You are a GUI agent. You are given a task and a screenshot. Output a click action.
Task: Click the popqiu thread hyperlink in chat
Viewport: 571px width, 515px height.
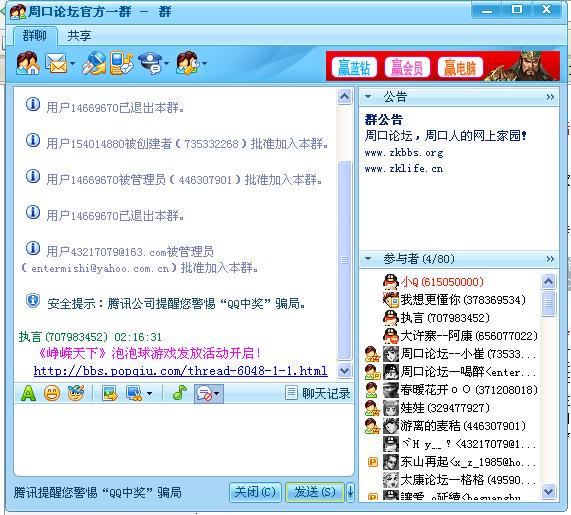point(180,371)
